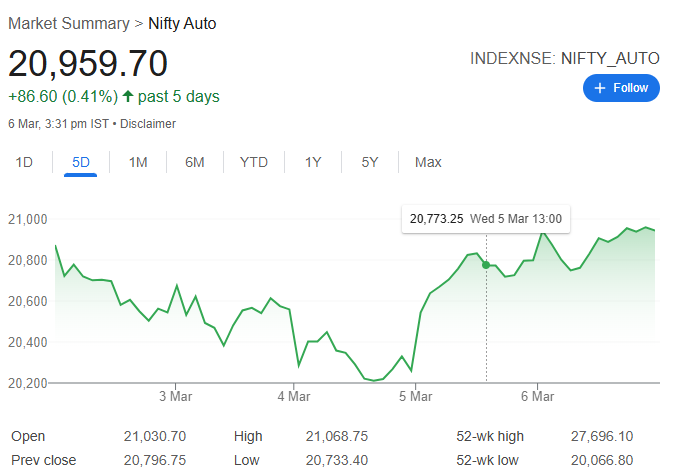The image size is (692, 473).
Task: Click the 3 Mar axis label
Action: pyautogui.click(x=175, y=397)
